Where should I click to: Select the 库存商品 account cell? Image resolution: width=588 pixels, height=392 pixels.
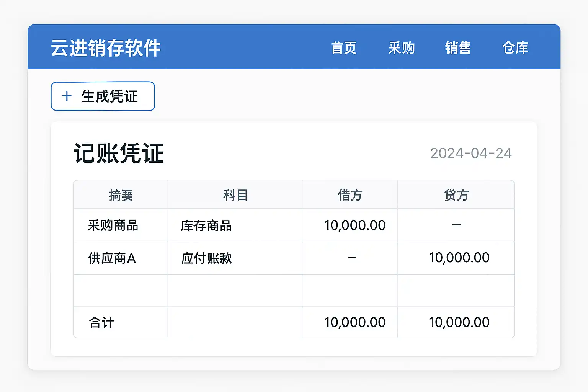click(206, 226)
